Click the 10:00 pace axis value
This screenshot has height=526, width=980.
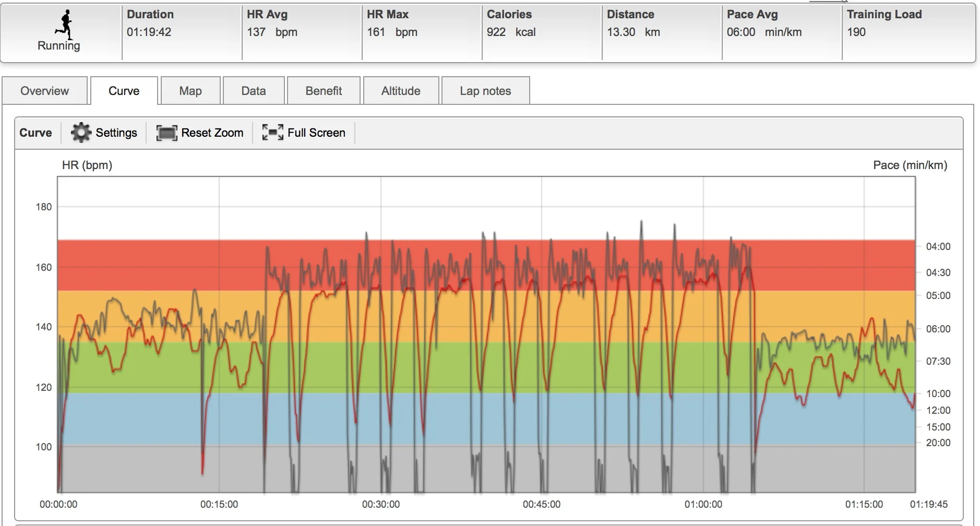(938, 393)
